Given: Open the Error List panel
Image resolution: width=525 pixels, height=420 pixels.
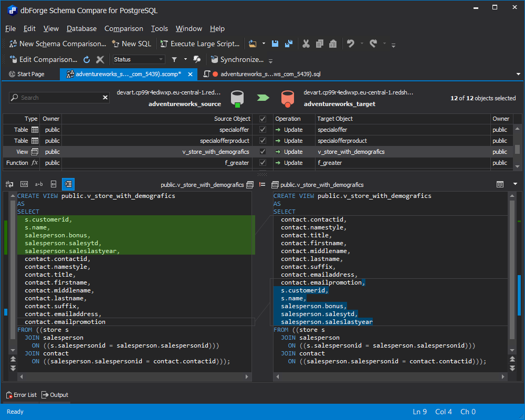Looking at the screenshot, I should (22, 395).
